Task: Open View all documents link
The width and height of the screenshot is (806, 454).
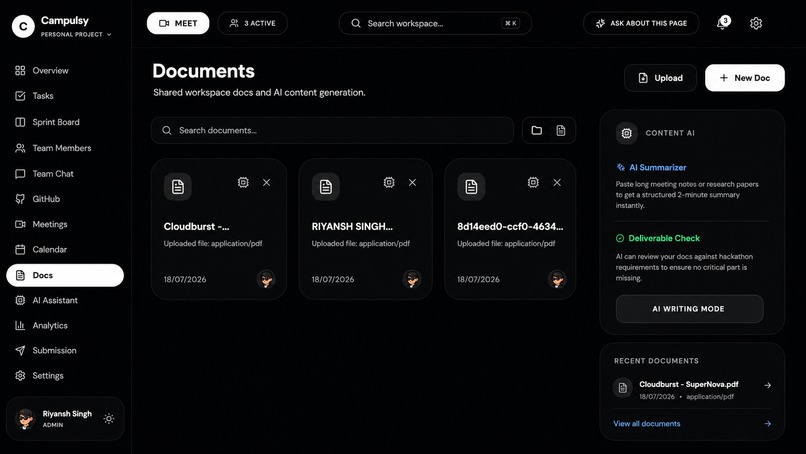Action: [x=647, y=424]
